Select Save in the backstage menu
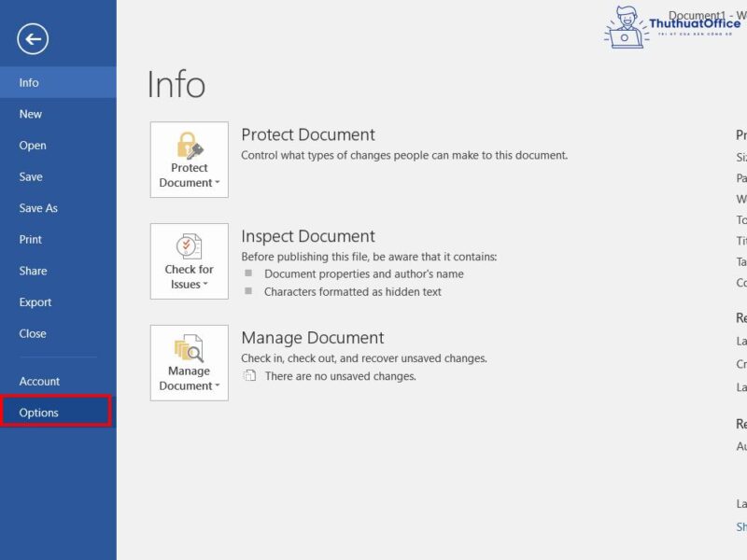This screenshot has height=560, width=747. point(31,176)
